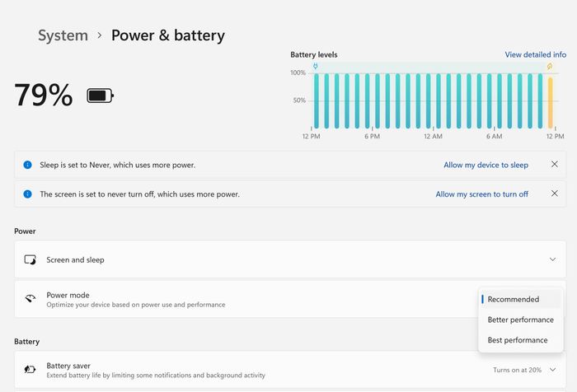Click the Battery saver leaf icon

pos(30,370)
